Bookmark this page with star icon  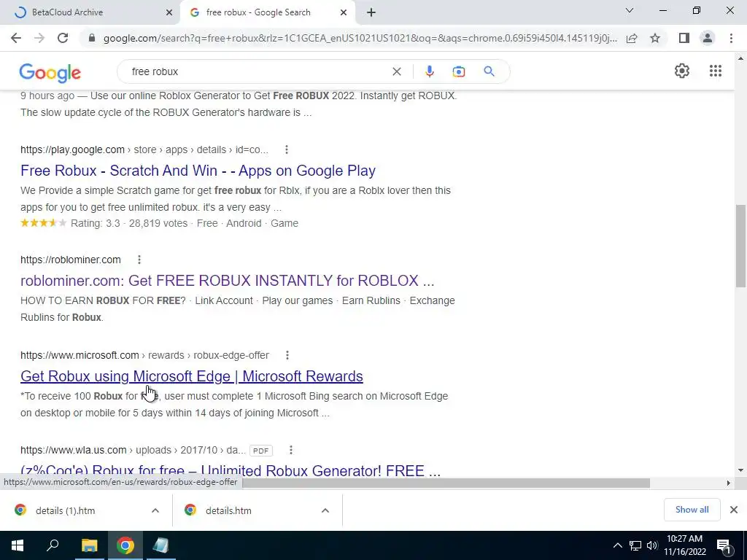[x=655, y=38]
